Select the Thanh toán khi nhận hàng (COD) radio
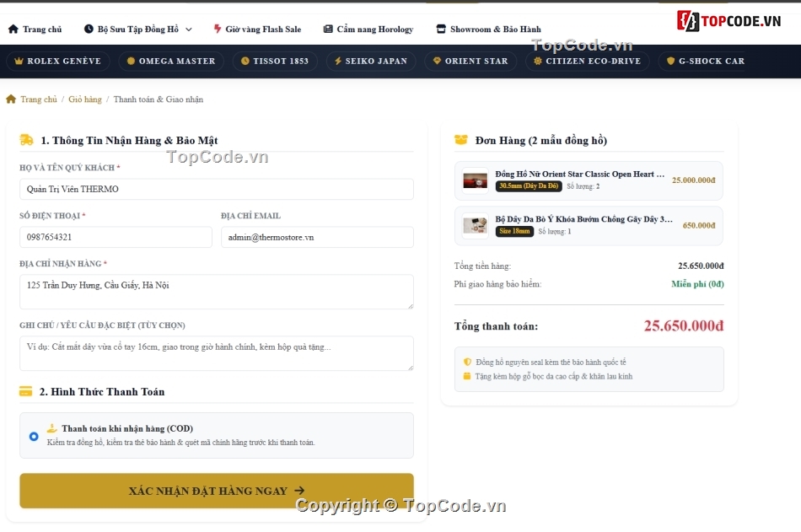 coord(34,437)
